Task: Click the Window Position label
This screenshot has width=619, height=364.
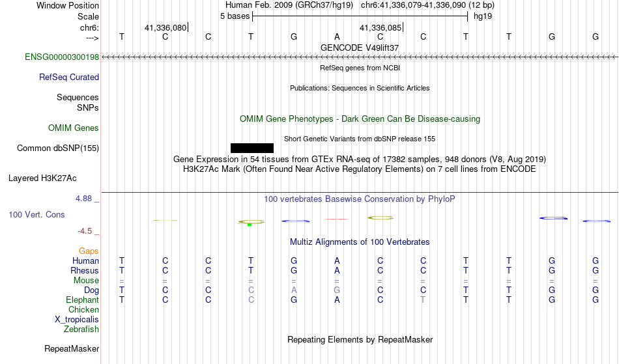Action: coord(68,5)
